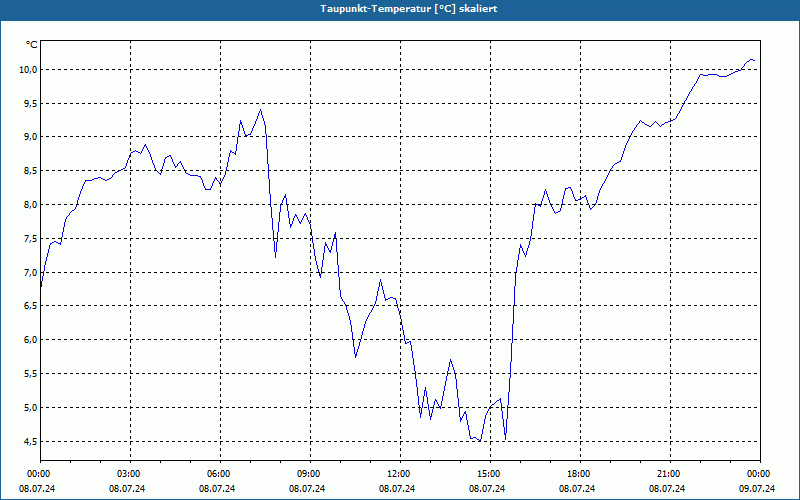Select the '10,0' y-axis label
800x500 pixels.
tap(29, 69)
